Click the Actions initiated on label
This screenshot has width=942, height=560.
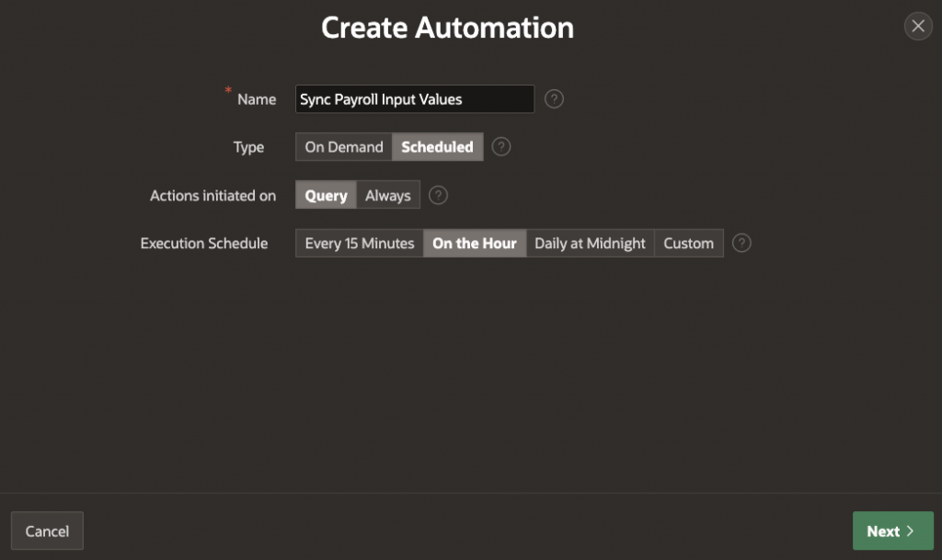pyautogui.click(x=213, y=195)
